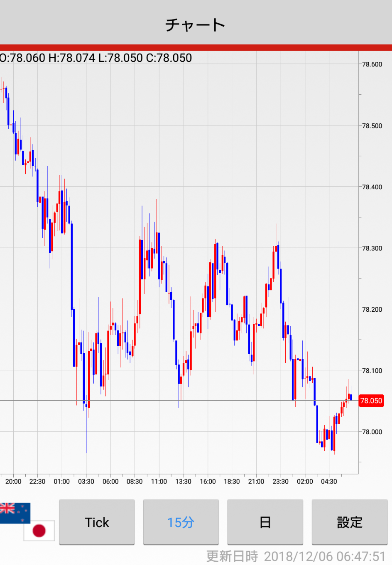Switch to the 日 daily chart
Image resolution: width=392 pixels, height=565 pixels.
point(265,522)
